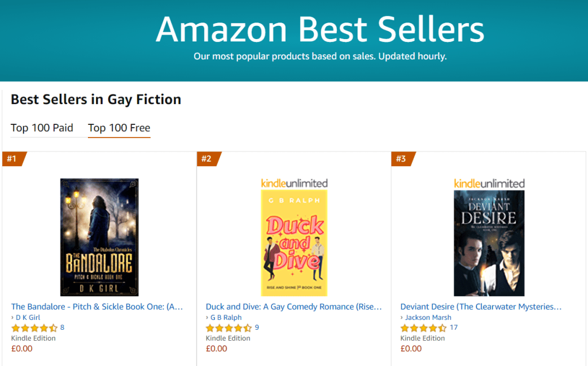Screen dimensions: 588x366
Task: Switch to the Top 100 Paid tab
Action: (x=42, y=128)
